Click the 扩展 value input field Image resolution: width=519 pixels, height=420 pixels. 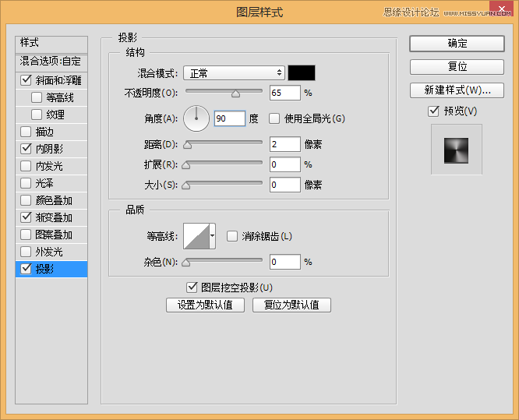point(285,164)
